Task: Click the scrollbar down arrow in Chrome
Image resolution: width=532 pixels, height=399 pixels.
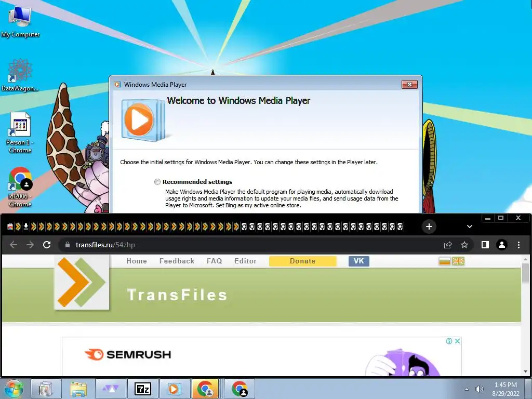Action: (x=526, y=371)
